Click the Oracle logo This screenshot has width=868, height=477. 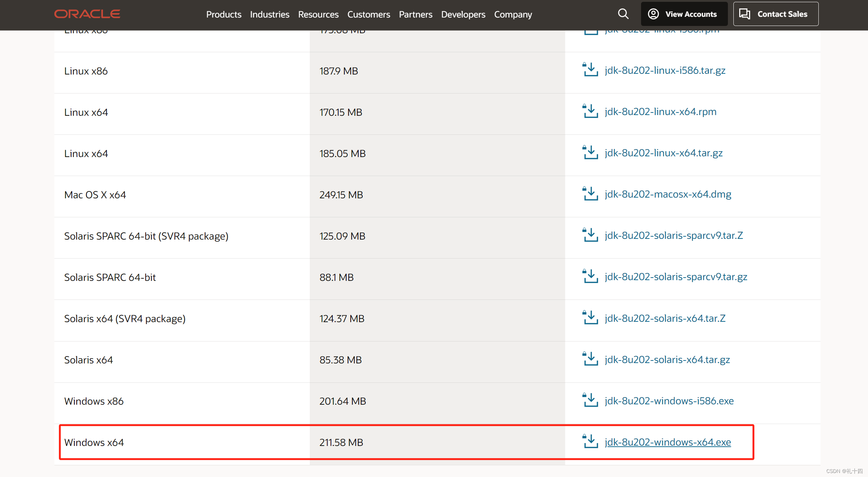[x=87, y=14]
